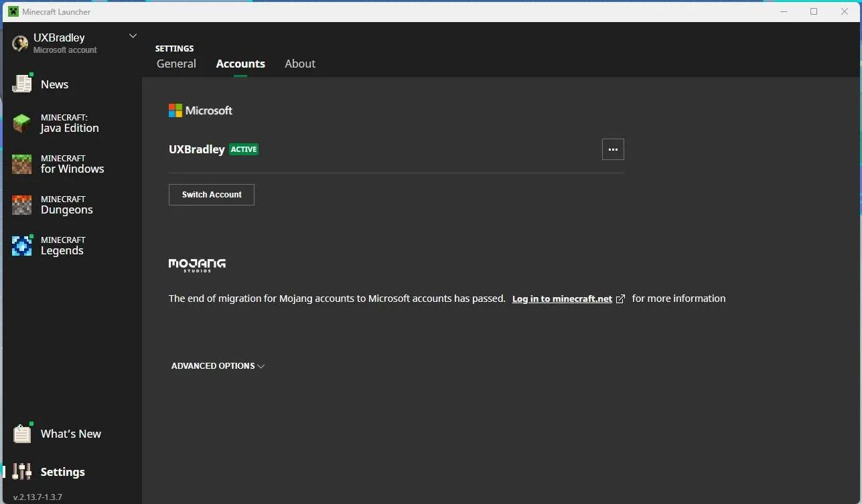Open the News section icon
The height and width of the screenshot is (504, 862).
coord(22,84)
